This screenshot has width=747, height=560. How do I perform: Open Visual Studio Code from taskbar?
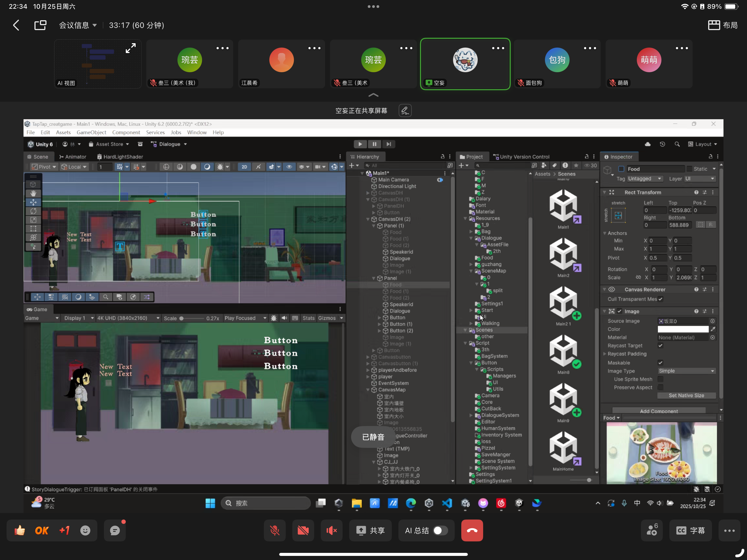point(447,503)
